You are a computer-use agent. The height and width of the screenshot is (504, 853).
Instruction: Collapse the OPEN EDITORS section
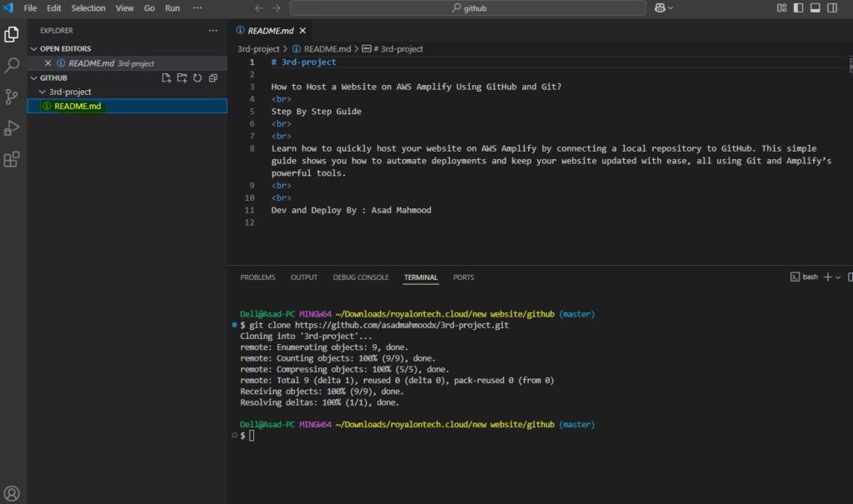[33, 48]
